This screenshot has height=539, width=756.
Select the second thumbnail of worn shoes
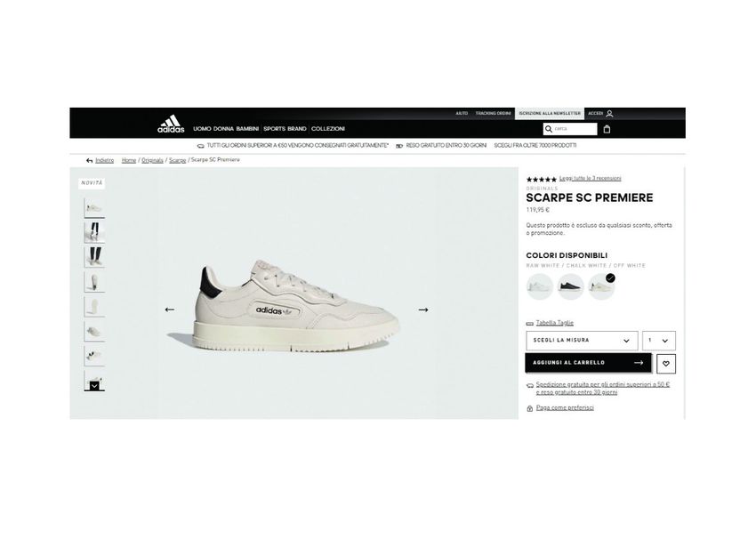click(x=94, y=232)
